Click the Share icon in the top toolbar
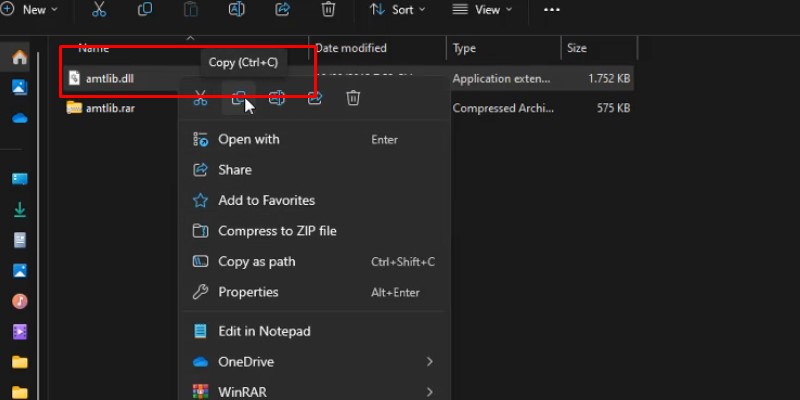The image size is (800, 400). (282, 10)
